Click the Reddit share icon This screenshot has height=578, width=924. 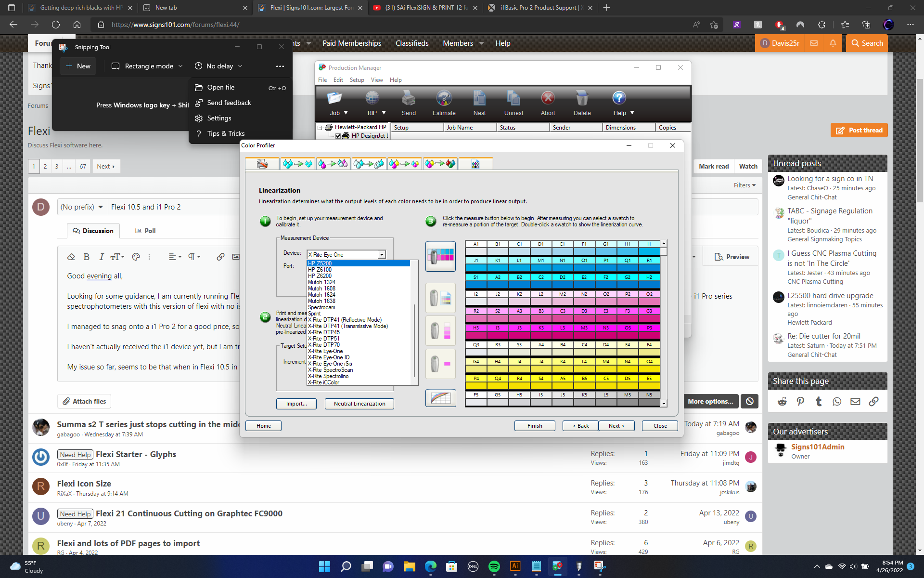[x=782, y=401]
